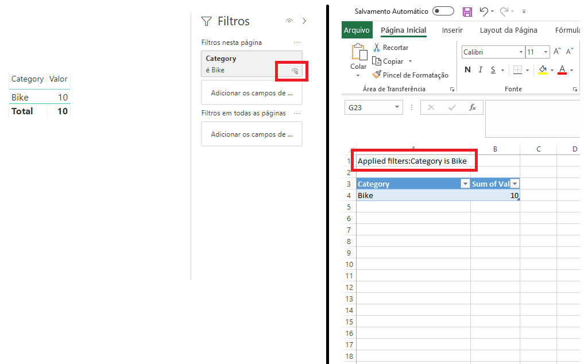Click the Insert Function fx icon
Viewport: 588px width, 364px height.
point(473,107)
